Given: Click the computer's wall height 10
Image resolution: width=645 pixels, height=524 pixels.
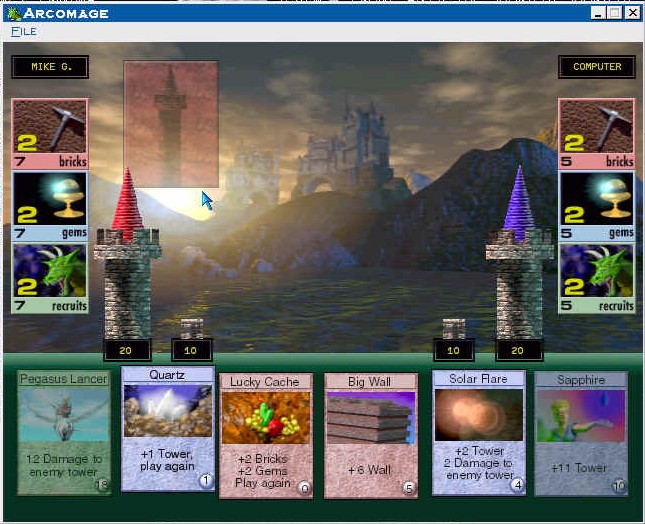Looking at the screenshot, I should click(x=454, y=350).
